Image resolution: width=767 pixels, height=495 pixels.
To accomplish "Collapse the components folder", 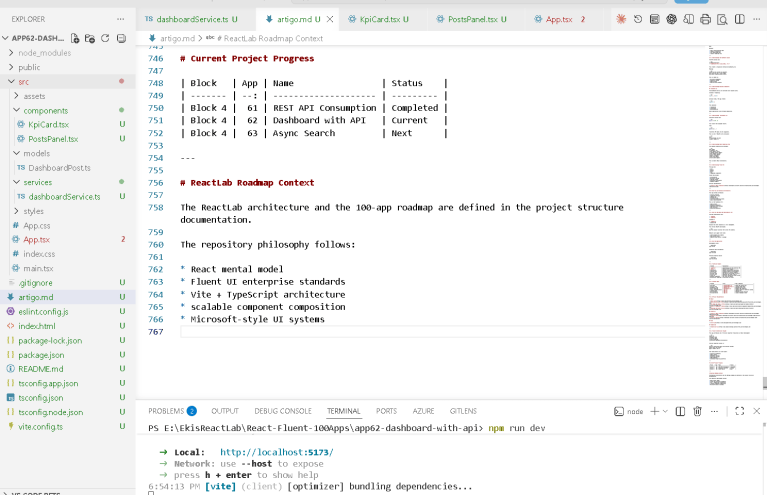I will point(17,110).
